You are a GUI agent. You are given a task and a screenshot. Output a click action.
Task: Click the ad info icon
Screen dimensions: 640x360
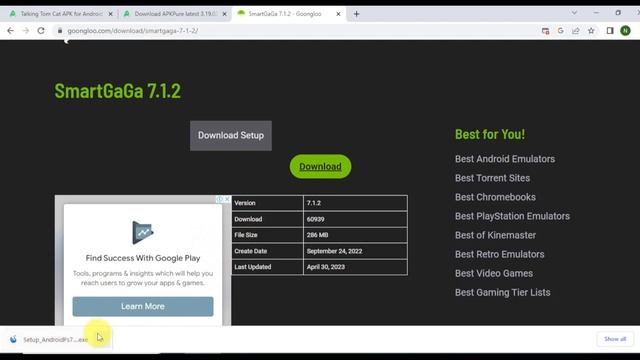pyautogui.click(x=220, y=199)
